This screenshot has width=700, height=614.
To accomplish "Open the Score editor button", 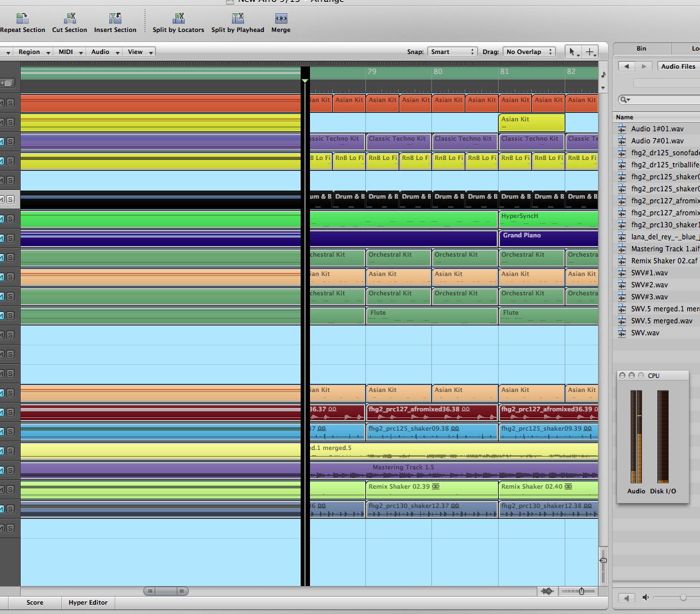I will 35,603.
